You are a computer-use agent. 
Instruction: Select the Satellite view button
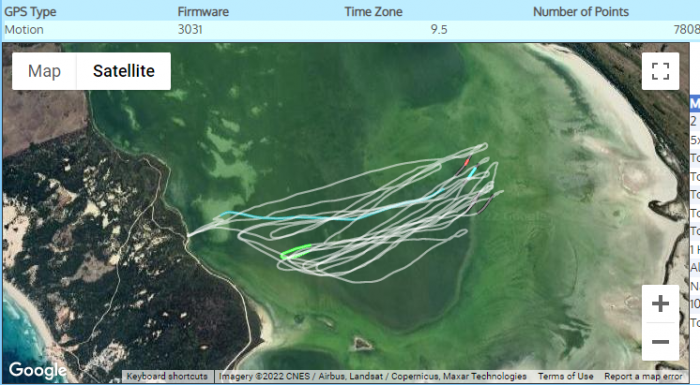124,71
